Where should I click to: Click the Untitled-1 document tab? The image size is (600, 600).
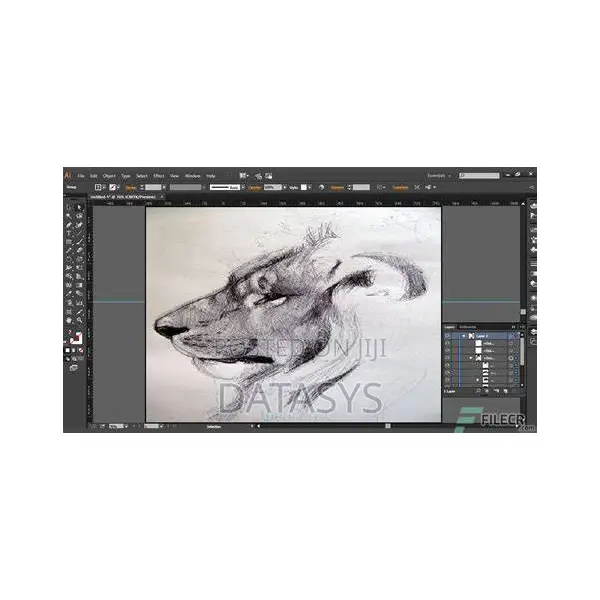click(123, 197)
